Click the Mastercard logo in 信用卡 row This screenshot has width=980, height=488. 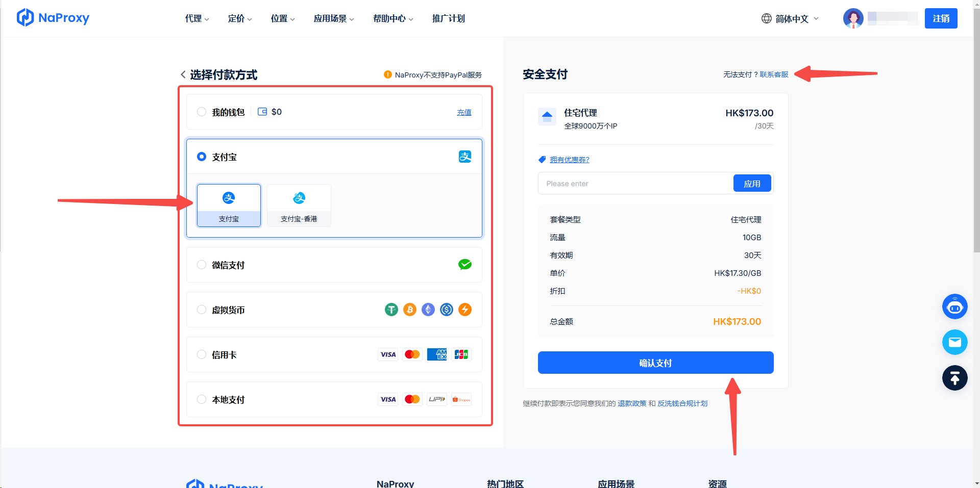[412, 354]
